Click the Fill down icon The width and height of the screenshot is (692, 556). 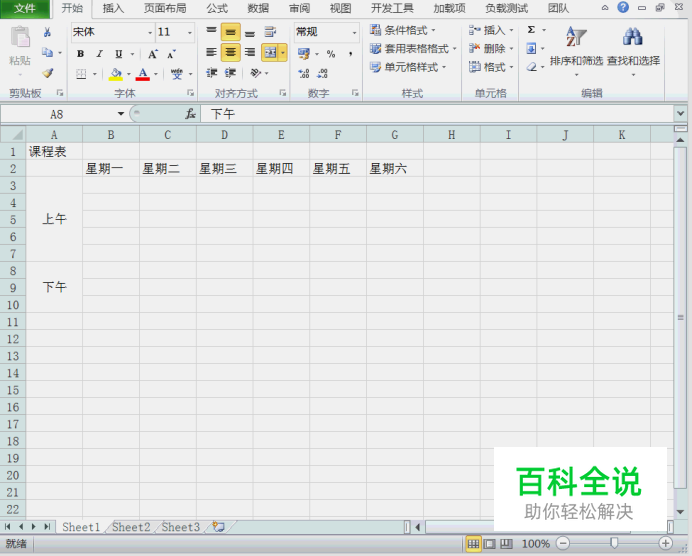point(531,48)
